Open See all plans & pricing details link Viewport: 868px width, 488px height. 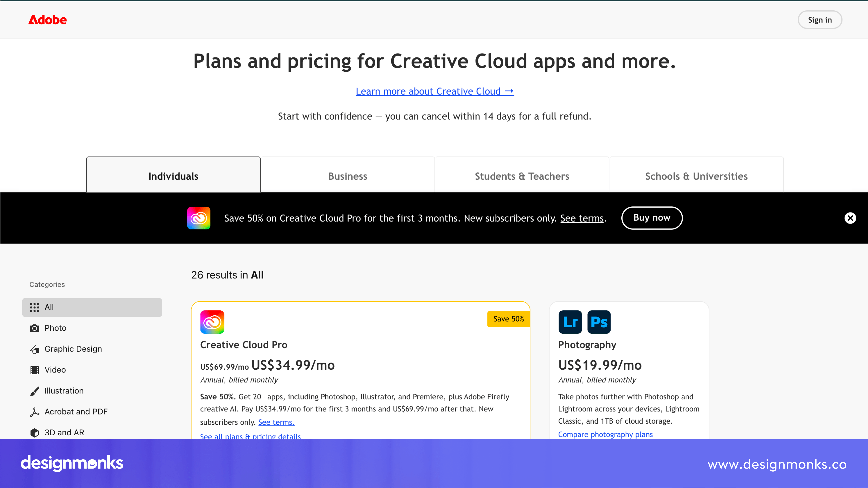pos(250,436)
